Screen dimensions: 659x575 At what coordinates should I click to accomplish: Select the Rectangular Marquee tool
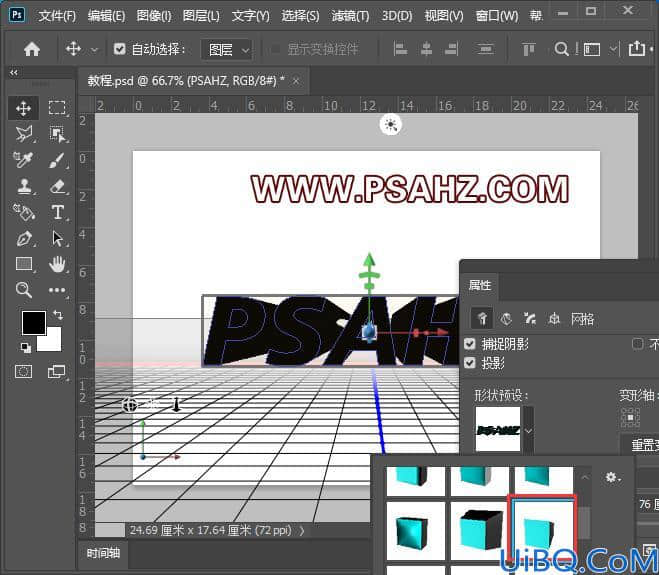57,108
